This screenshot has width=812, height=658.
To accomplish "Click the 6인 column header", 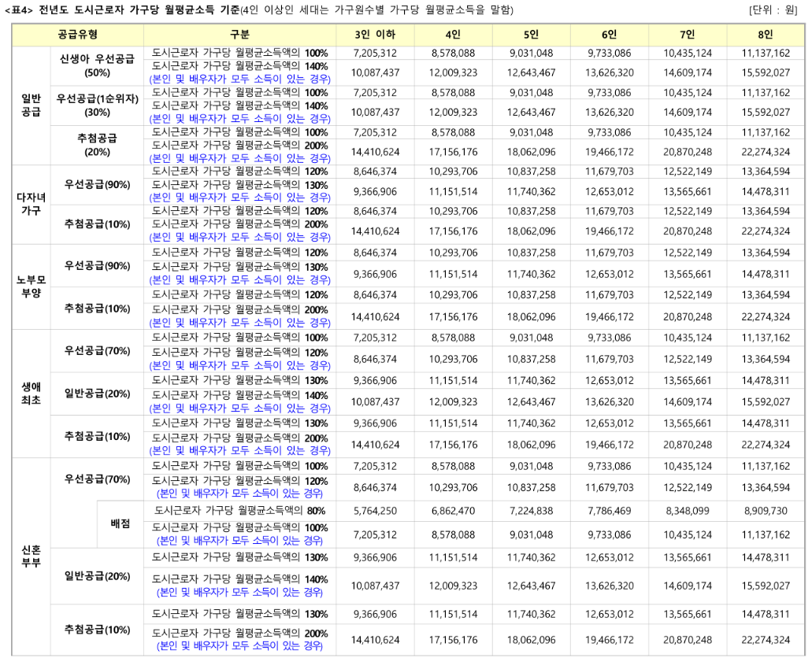I will (x=610, y=35).
